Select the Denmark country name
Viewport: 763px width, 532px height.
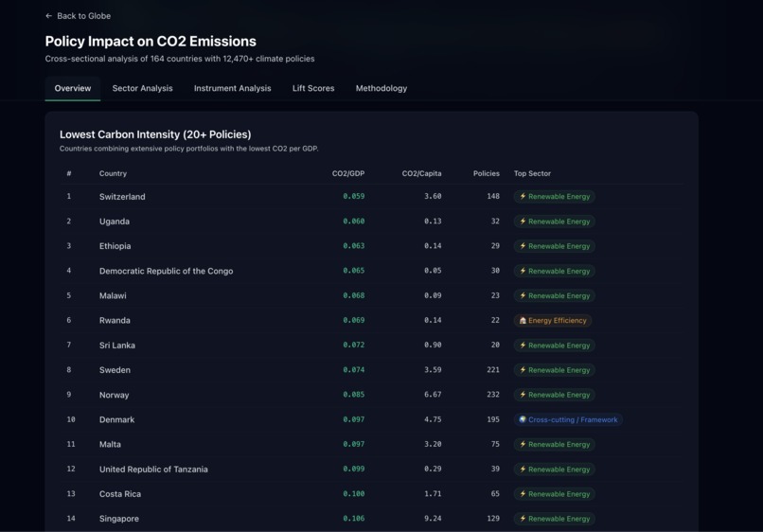click(116, 419)
